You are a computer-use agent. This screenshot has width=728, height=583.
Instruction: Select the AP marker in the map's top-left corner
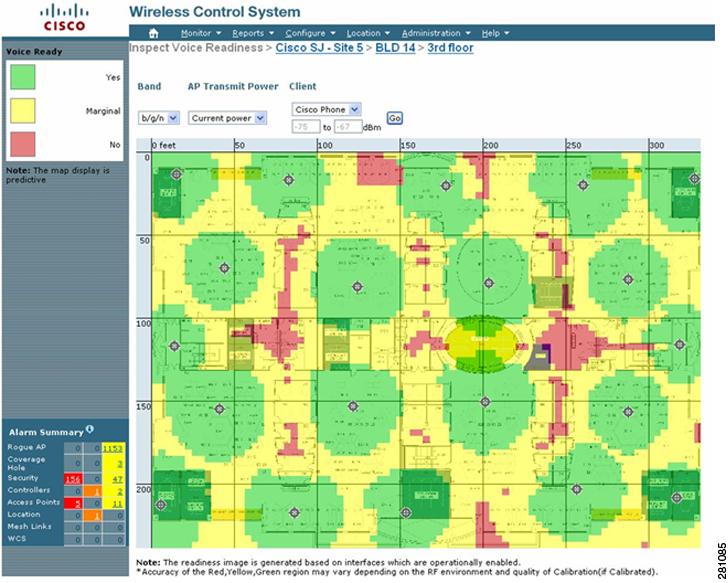point(176,174)
